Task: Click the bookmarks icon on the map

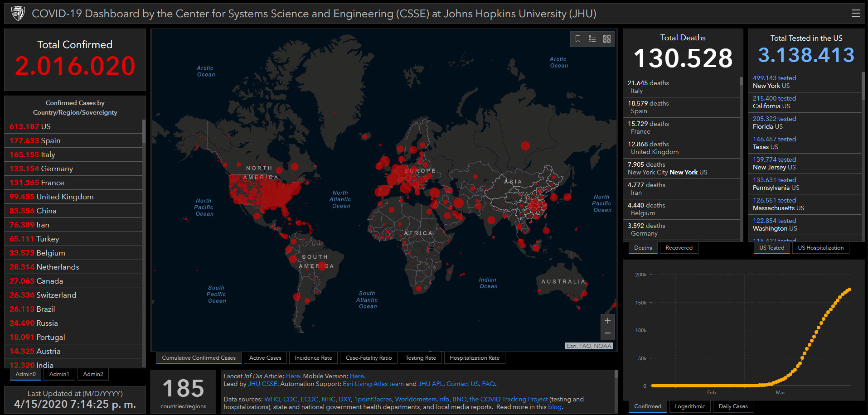Action: (578, 39)
